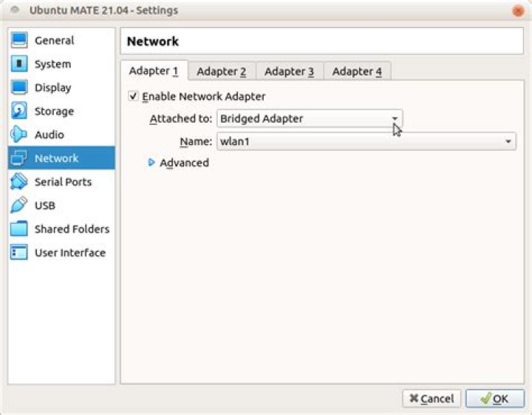Image resolution: width=532 pixels, height=415 pixels.
Task: Expand the Advanced section triangle
Action: 151,162
